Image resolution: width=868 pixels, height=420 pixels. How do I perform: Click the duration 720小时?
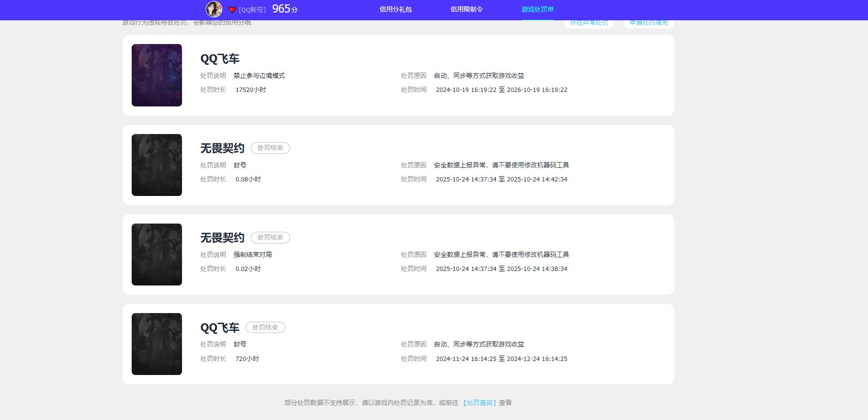(x=247, y=359)
